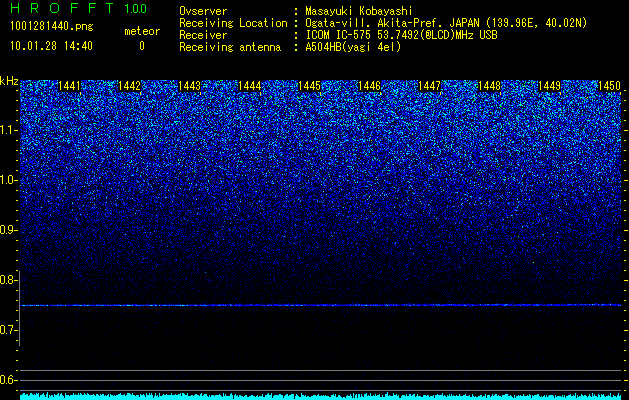The width and height of the screenshot is (629, 400).
Task: Click the Receiving Location label
Action: 233,23
